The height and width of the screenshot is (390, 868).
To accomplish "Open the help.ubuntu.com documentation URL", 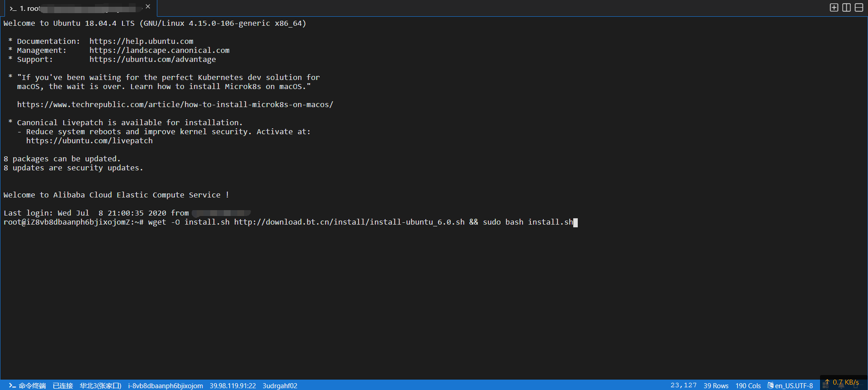I will [142, 41].
